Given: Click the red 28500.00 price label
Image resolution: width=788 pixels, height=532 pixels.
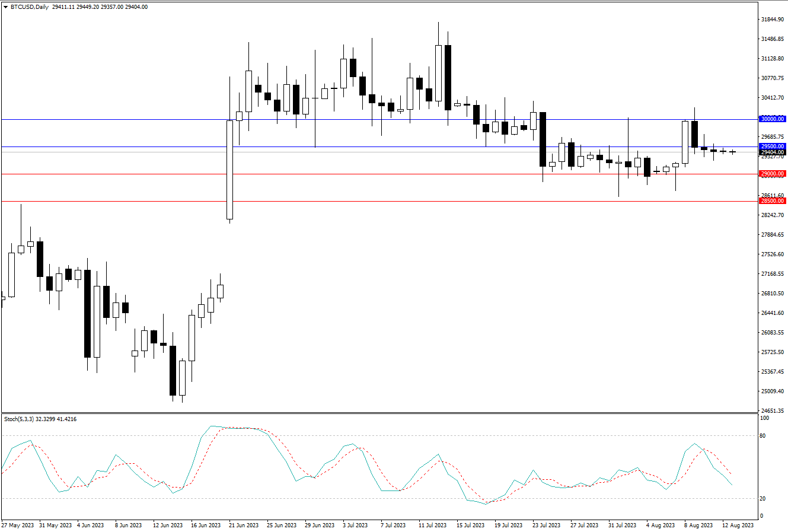Looking at the screenshot, I should coord(772,201).
